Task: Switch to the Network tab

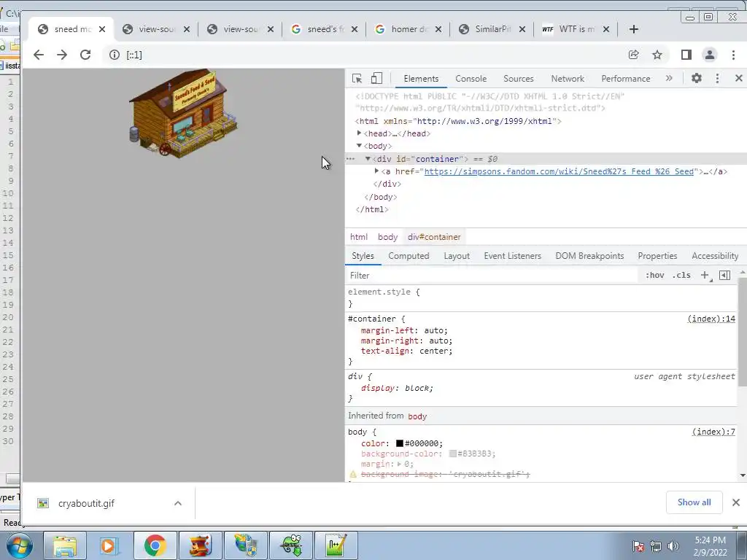Action: (568, 79)
